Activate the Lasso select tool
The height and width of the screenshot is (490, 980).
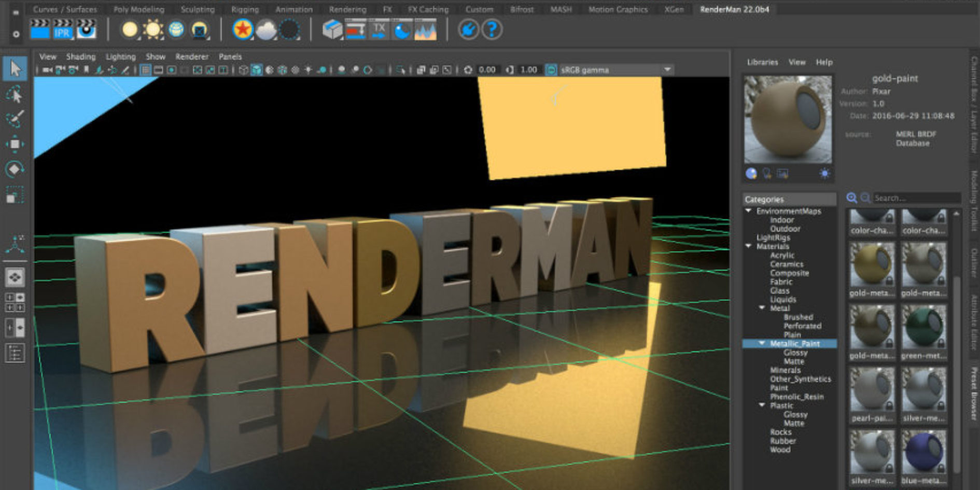click(x=15, y=94)
